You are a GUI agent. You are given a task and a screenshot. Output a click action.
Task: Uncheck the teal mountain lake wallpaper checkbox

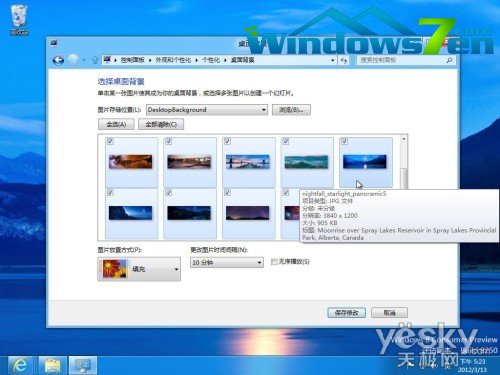(x=286, y=141)
